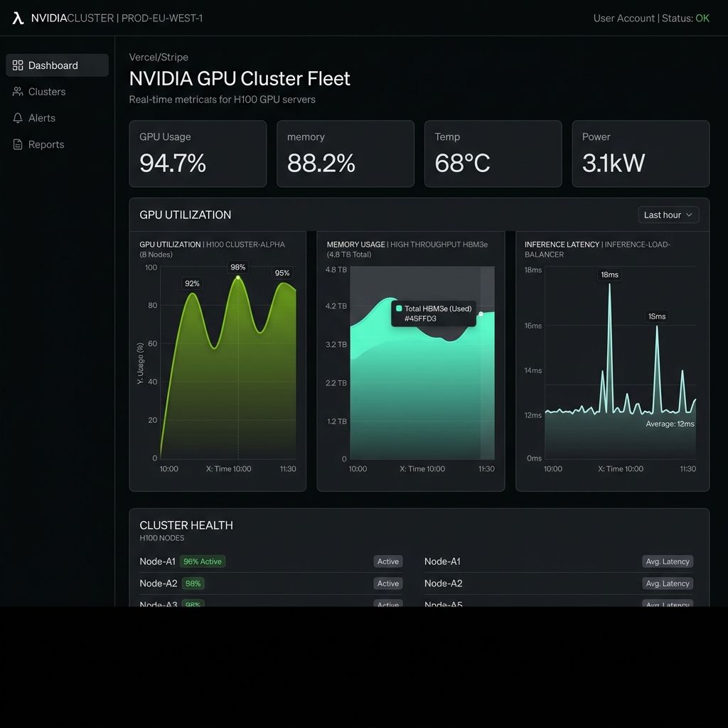Click the 98% peak data point label

click(x=237, y=267)
